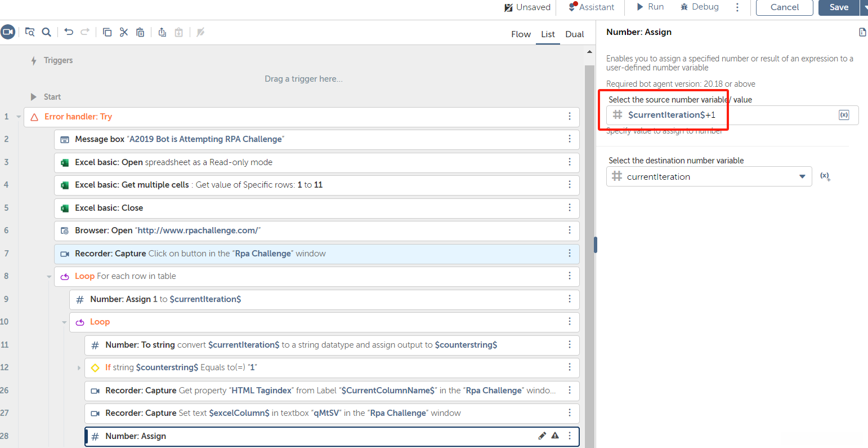Click the Cancel button

tap(784, 7)
